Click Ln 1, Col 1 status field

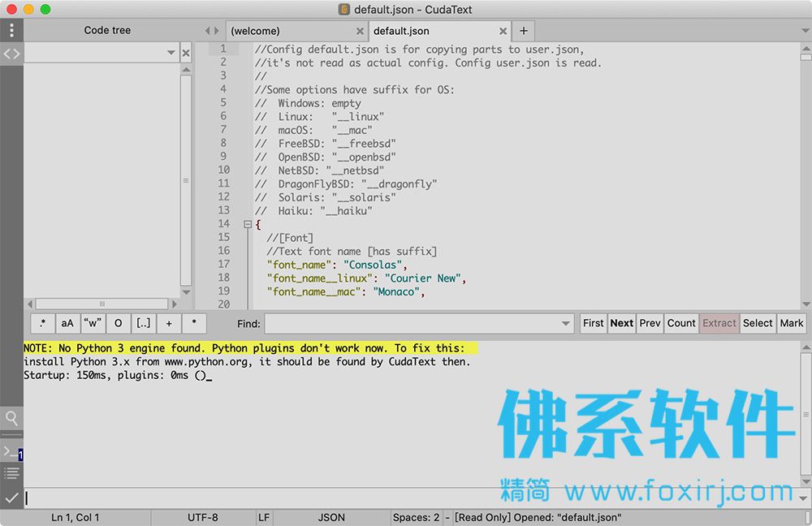click(75, 517)
